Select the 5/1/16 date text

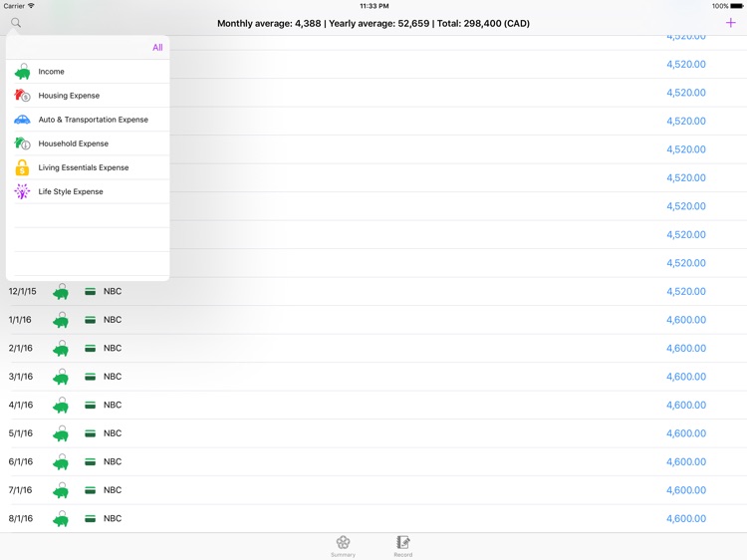tap(21, 433)
